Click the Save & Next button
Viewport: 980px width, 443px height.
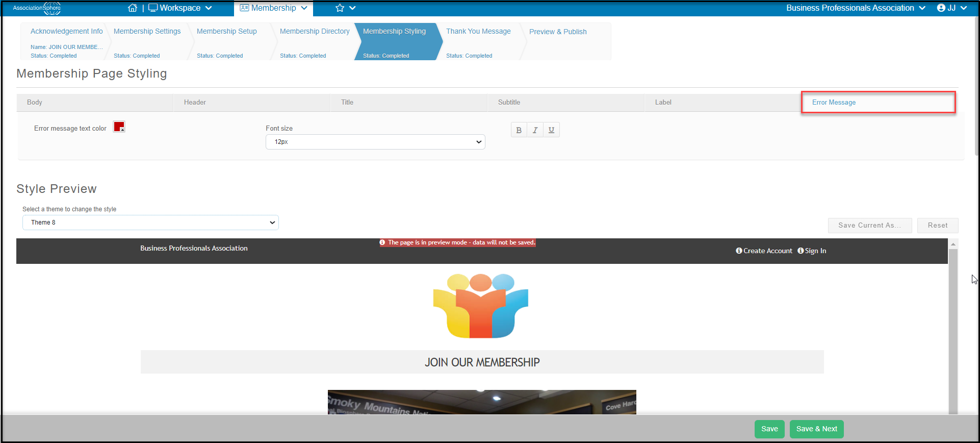pos(817,429)
